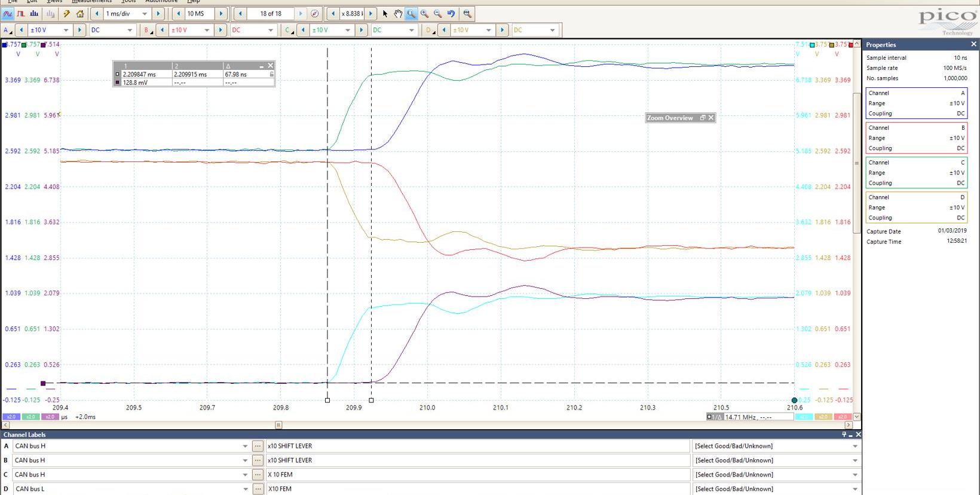Open Channel D DC coupling dropdown
The height and width of the screenshot is (495, 980).
(552, 30)
